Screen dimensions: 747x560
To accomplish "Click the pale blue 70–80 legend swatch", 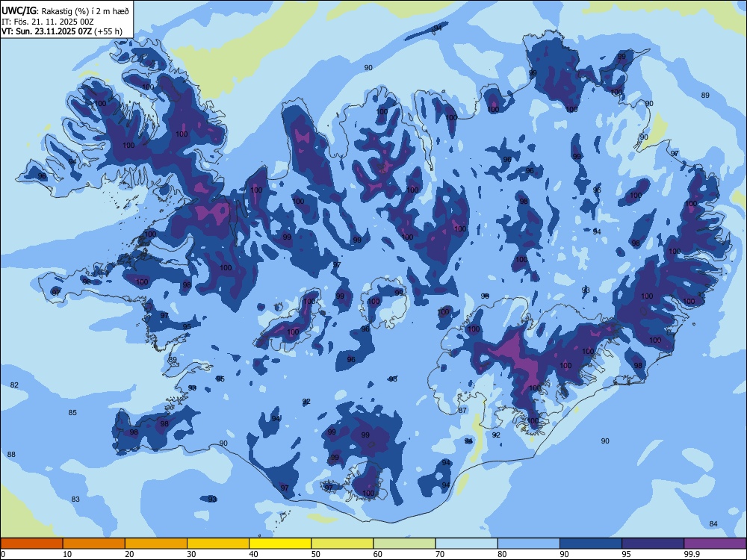I will (x=466, y=544).
